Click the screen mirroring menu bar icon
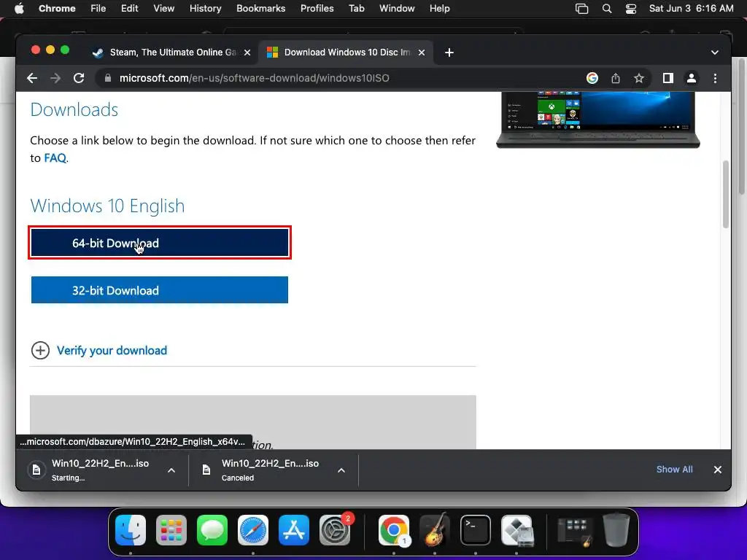The image size is (747, 560). pos(581,9)
